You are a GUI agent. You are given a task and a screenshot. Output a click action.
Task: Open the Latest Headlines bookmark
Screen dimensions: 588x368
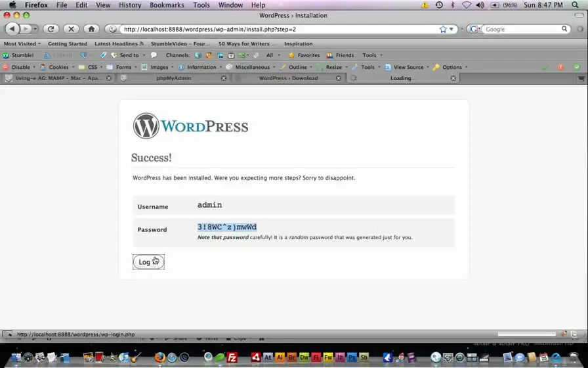point(119,43)
